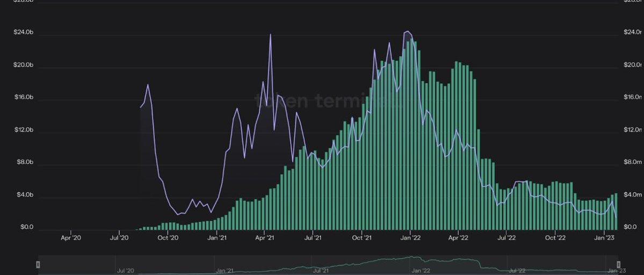This screenshot has width=644, height=275.
Task: Click the $16.0m label on right axis
Action: pyautogui.click(x=633, y=97)
